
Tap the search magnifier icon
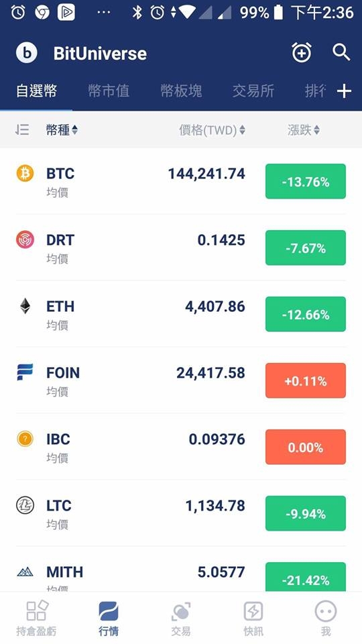click(x=341, y=52)
